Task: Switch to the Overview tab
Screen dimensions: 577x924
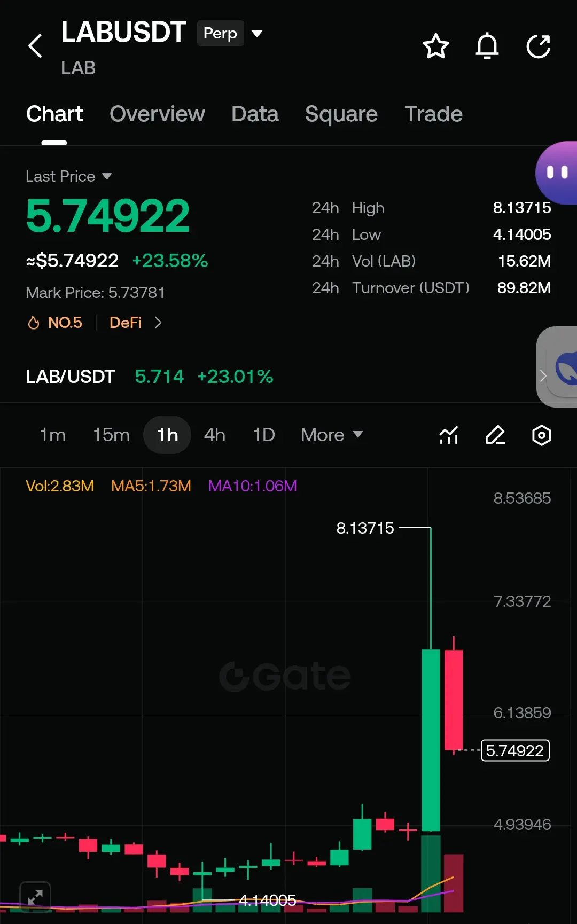Action: pos(157,114)
